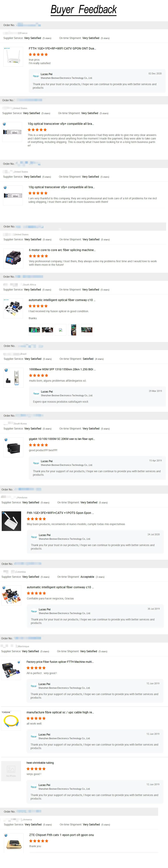168x868 pixels.
Task: Click the seller logo beside the 15 Apr 2019 reply
Action: [36, 463]
